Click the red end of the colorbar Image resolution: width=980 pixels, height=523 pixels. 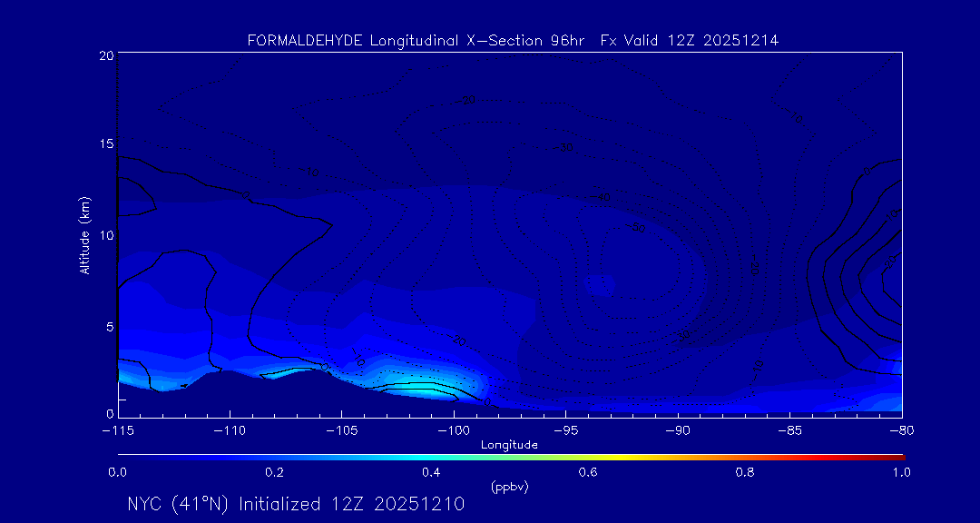point(898,456)
